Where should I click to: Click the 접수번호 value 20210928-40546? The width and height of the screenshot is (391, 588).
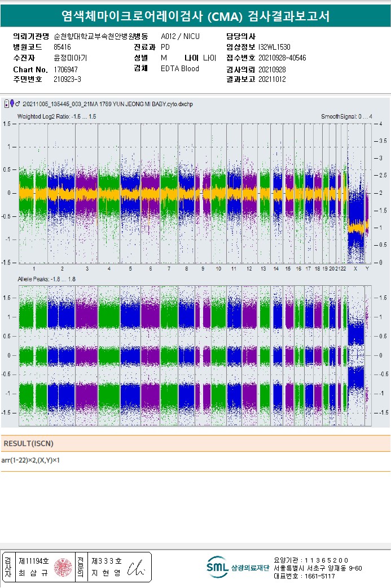(282, 58)
